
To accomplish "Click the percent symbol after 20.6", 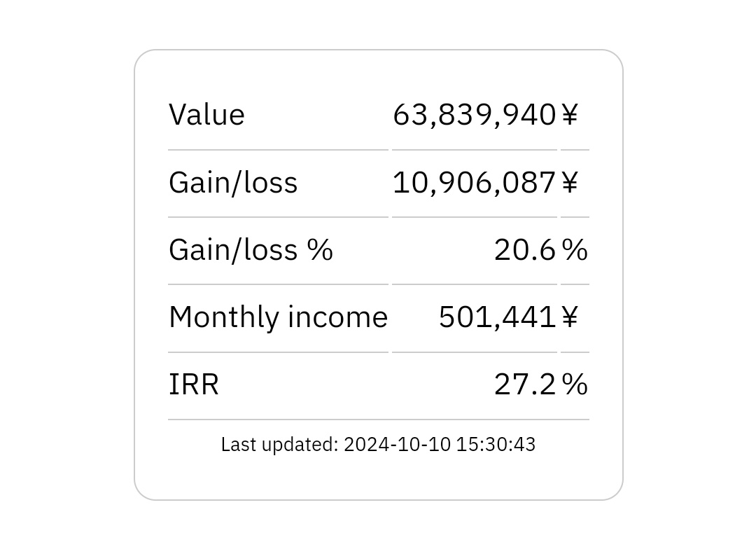I will click(x=574, y=250).
